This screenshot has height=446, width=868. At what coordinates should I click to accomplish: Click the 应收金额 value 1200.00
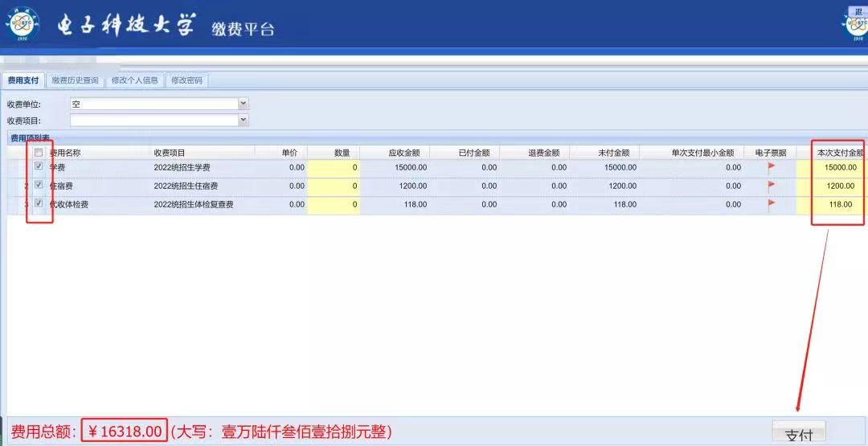[413, 186]
